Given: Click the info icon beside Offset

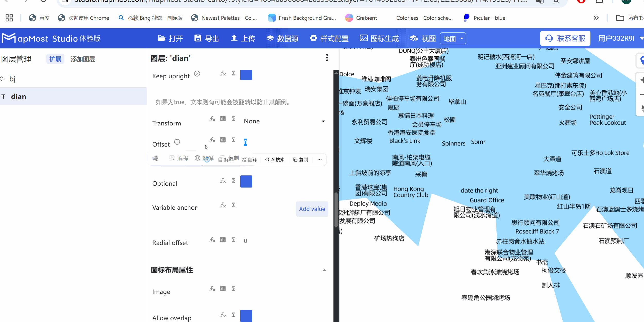Looking at the screenshot, I should click(x=177, y=142).
